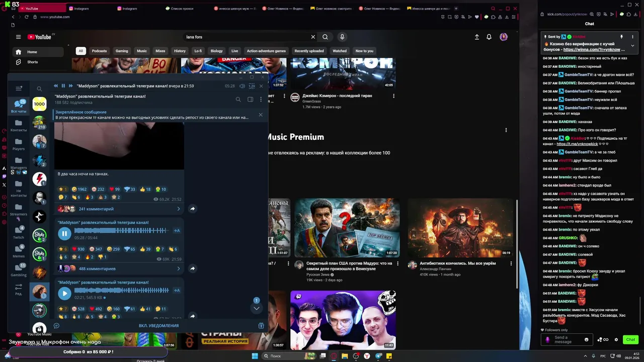
Task: Open Music Premium section three-dot menu
Action: pyautogui.click(x=506, y=130)
